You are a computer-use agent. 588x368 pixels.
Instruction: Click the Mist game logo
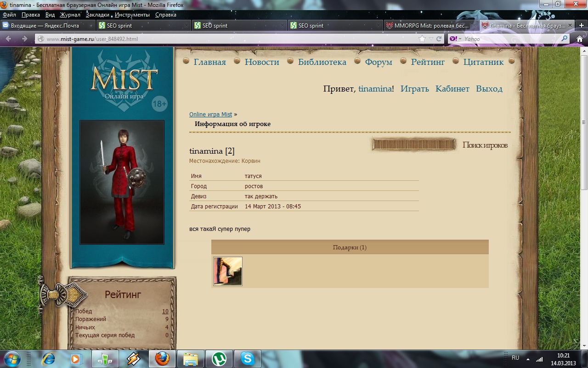(124, 79)
